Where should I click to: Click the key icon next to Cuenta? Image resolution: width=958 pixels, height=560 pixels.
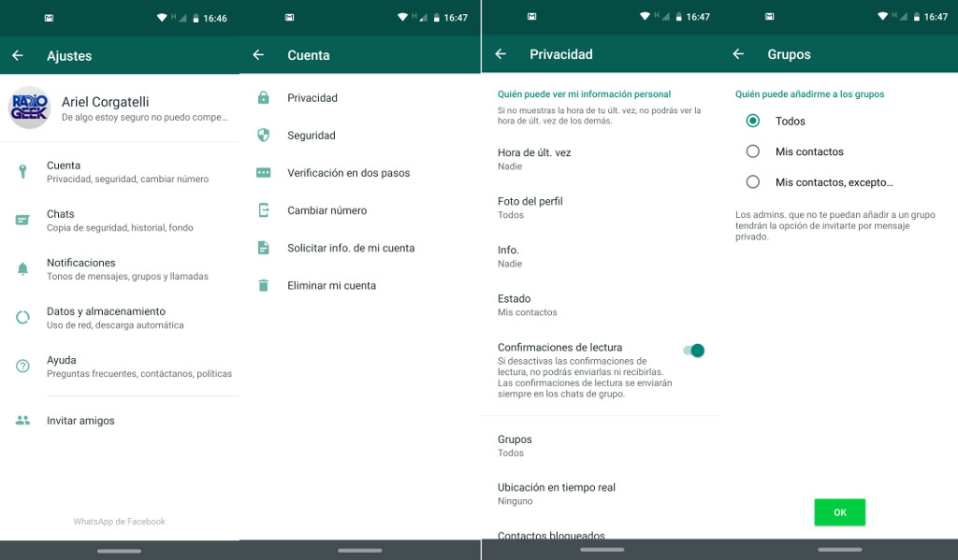22,171
